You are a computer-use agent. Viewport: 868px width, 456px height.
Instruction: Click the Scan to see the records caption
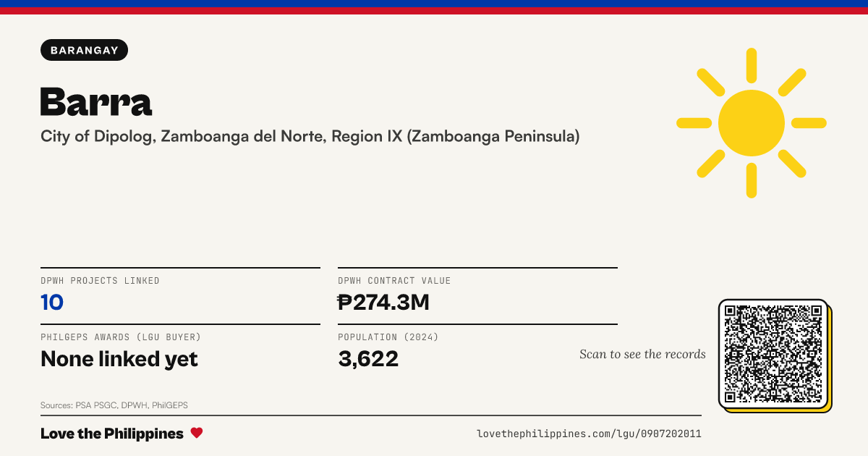tap(642, 354)
